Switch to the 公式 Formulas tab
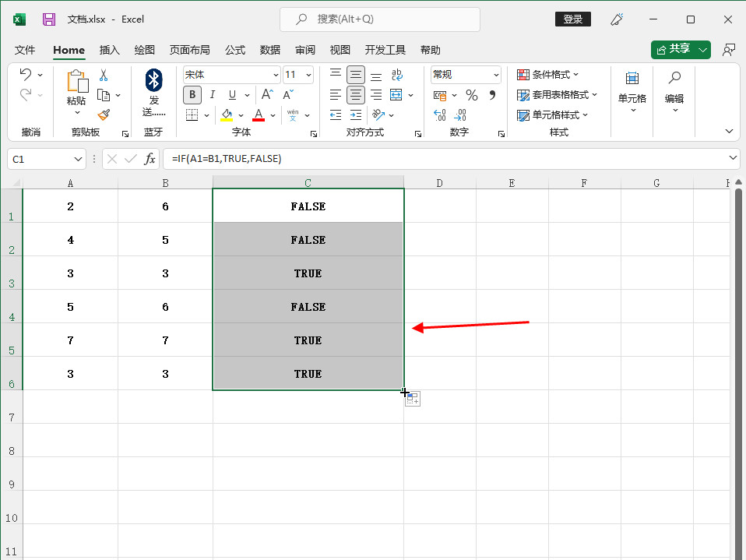The image size is (746, 560). click(235, 50)
